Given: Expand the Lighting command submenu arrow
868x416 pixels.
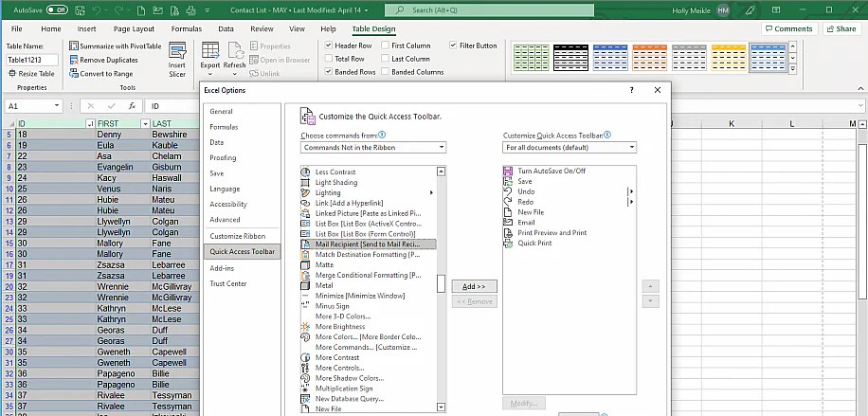Looking at the screenshot, I should 431,192.
